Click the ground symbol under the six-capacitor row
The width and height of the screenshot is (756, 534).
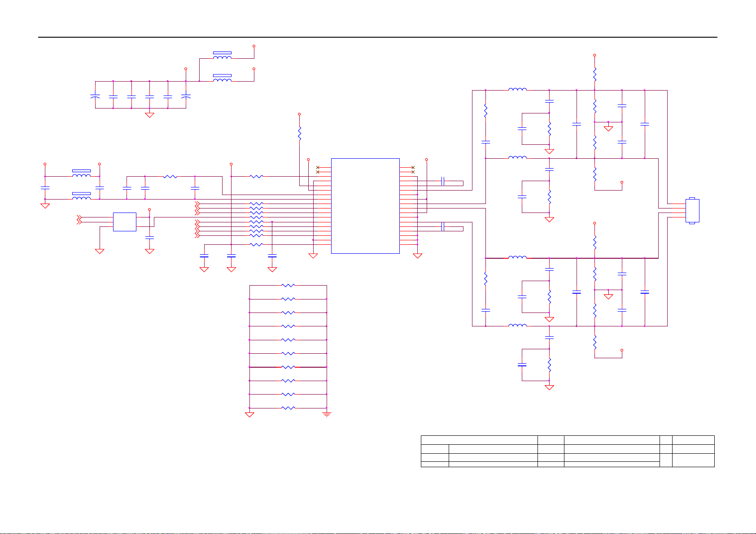149,115
